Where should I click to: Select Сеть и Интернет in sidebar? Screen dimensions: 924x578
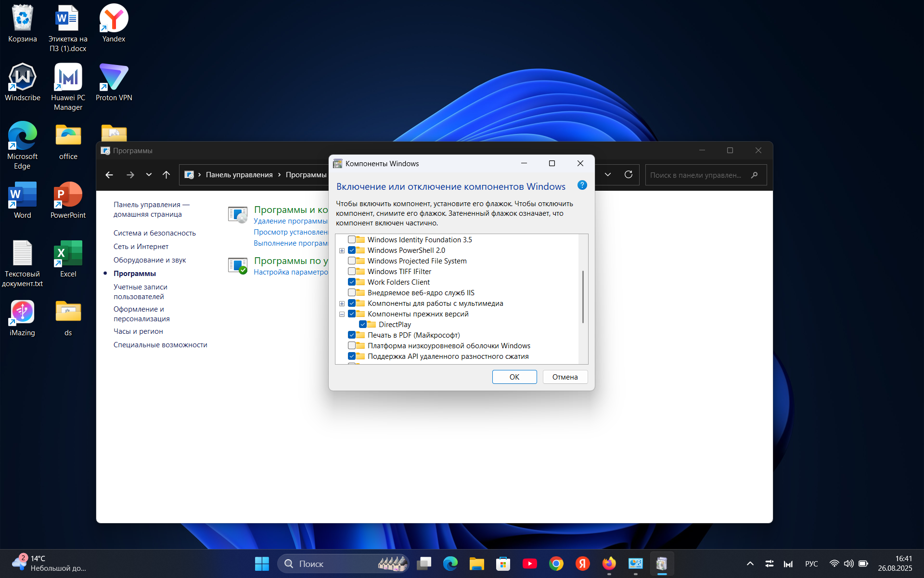click(x=141, y=247)
